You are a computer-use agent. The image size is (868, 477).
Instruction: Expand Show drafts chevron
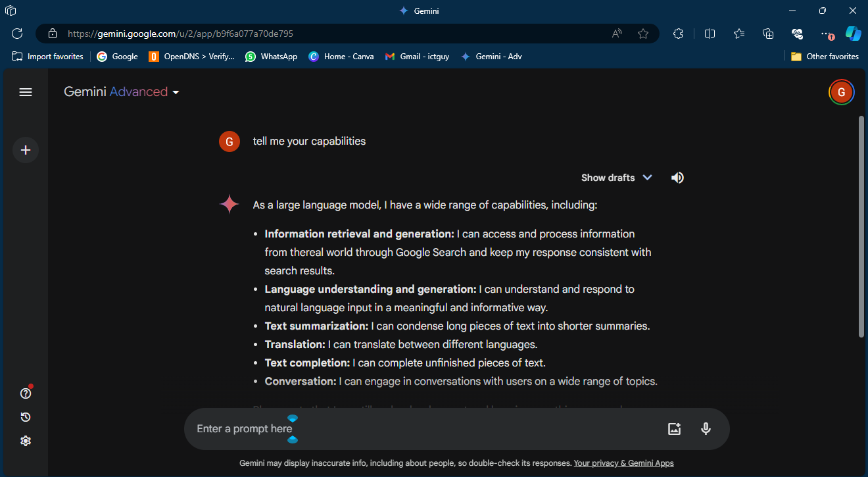647,178
